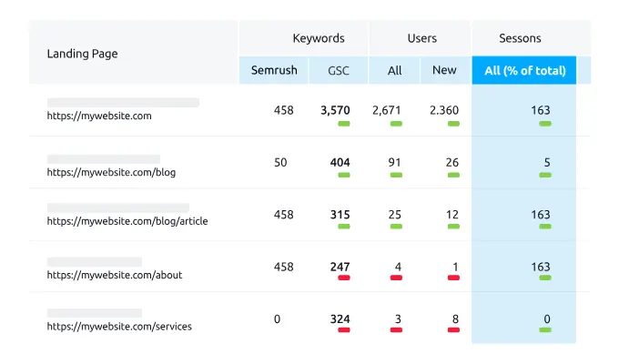Click the Users group header
Screen dimensions: 619x364
click(422, 38)
